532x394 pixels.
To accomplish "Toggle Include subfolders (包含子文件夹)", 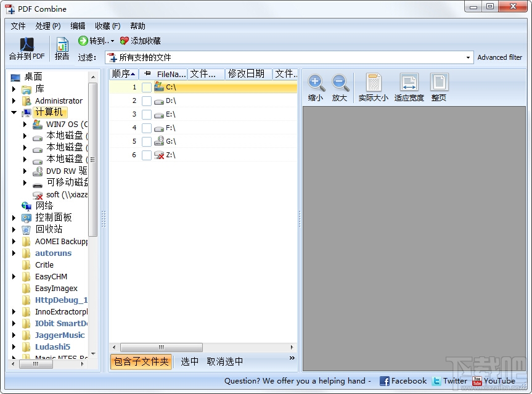I will pyautogui.click(x=141, y=362).
